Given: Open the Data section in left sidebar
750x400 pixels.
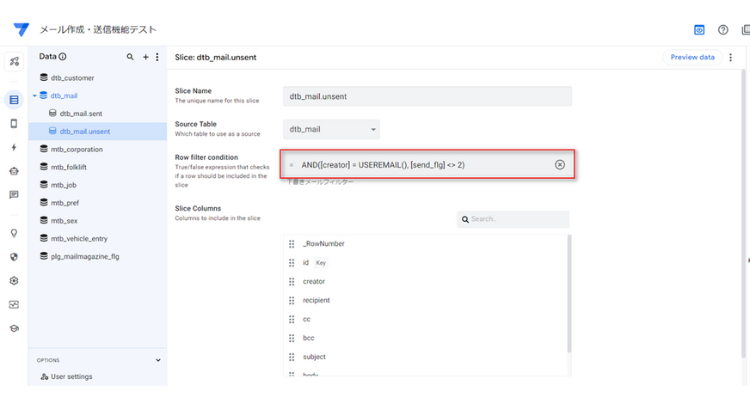Looking at the screenshot, I should [x=14, y=100].
